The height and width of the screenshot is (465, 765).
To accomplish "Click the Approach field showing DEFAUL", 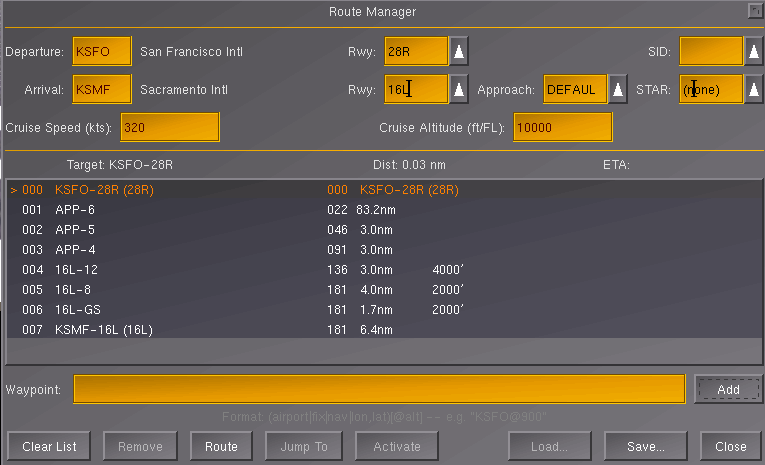I will point(575,89).
